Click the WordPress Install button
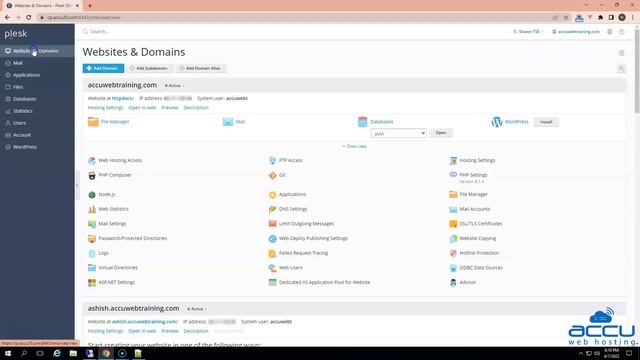Screen dimensions: 640x360 (546, 122)
